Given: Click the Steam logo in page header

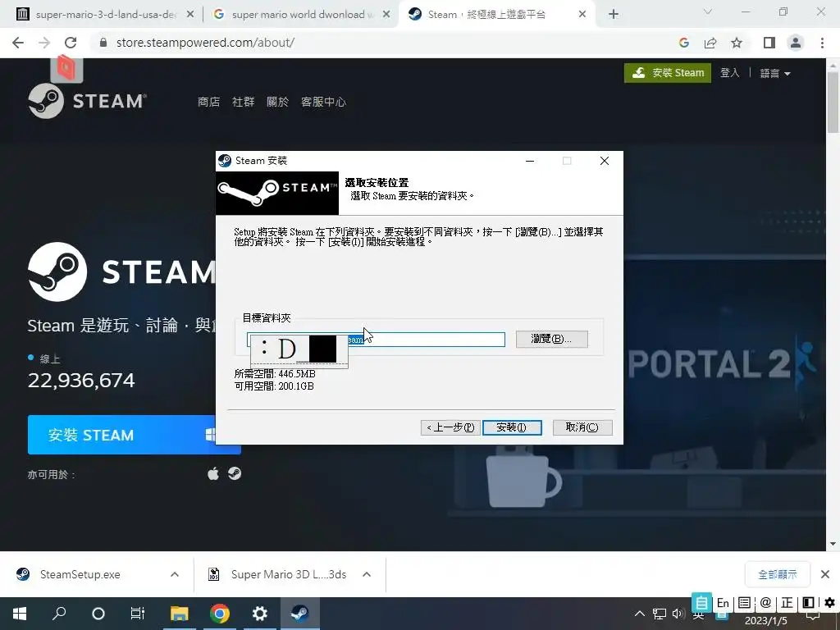Looking at the screenshot, I should tap(87, 101).
